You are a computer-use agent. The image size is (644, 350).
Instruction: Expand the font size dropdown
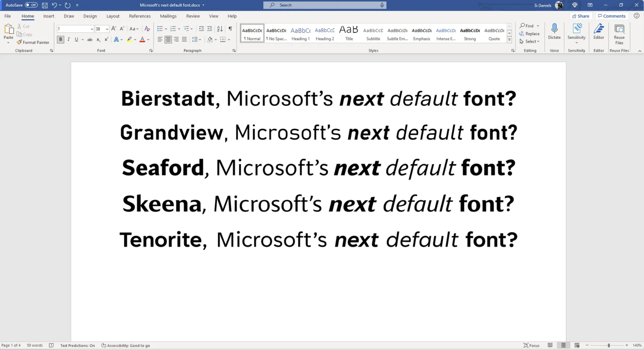(107, 28)
